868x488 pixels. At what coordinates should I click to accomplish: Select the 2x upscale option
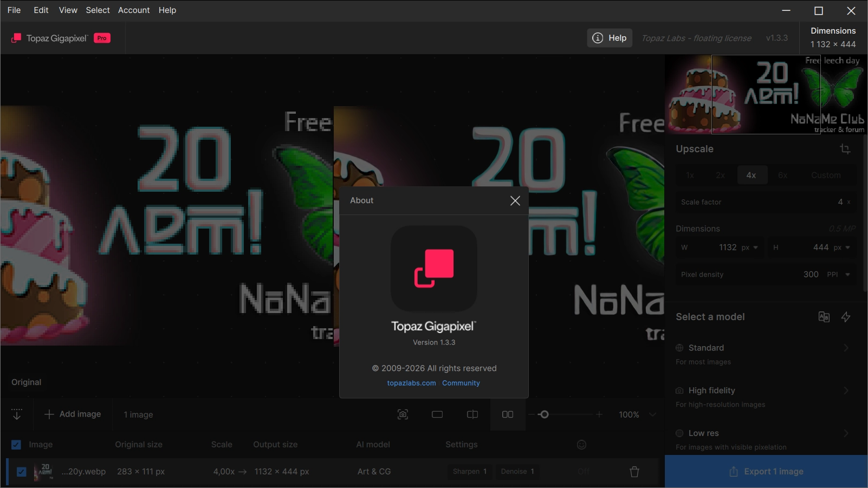[721, 175]
